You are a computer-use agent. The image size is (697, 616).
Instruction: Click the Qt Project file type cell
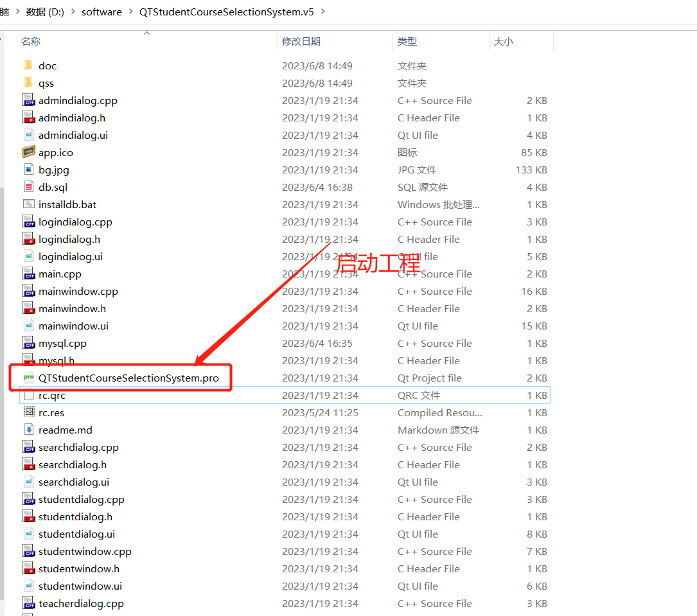(x=429, y=378)
